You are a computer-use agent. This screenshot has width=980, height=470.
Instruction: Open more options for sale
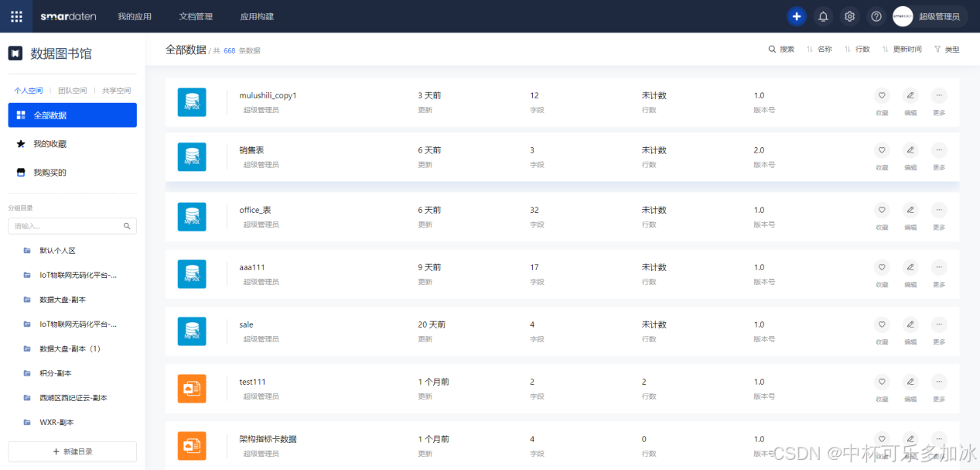point(939,324)
